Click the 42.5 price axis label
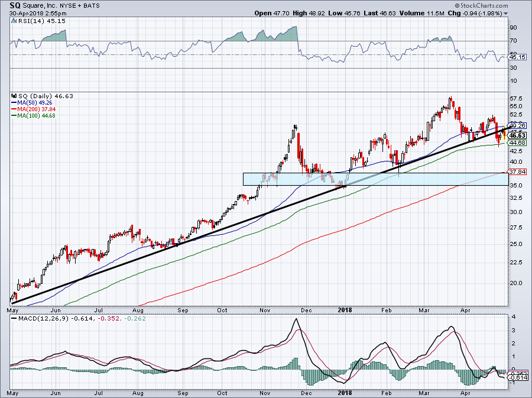This screenshot has height=398, width=532. click(x=515, y=151)
